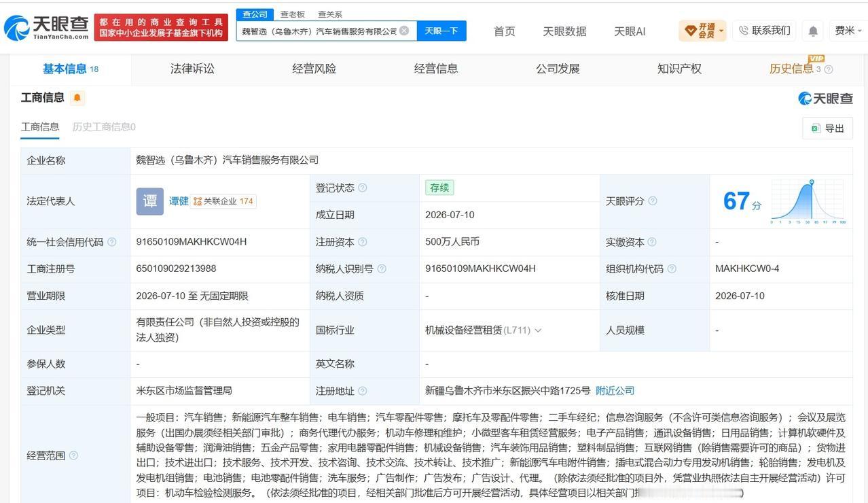Image resolution: width=868 pixels, height=503 pixels.
Task: Select the 工商信息 sub-tab
Action: (x=40, y=126)
